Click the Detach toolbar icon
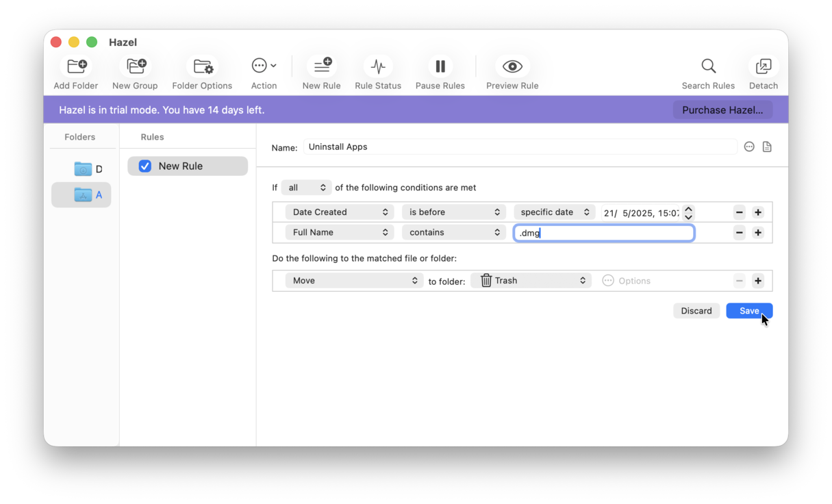 coord(764,66)
